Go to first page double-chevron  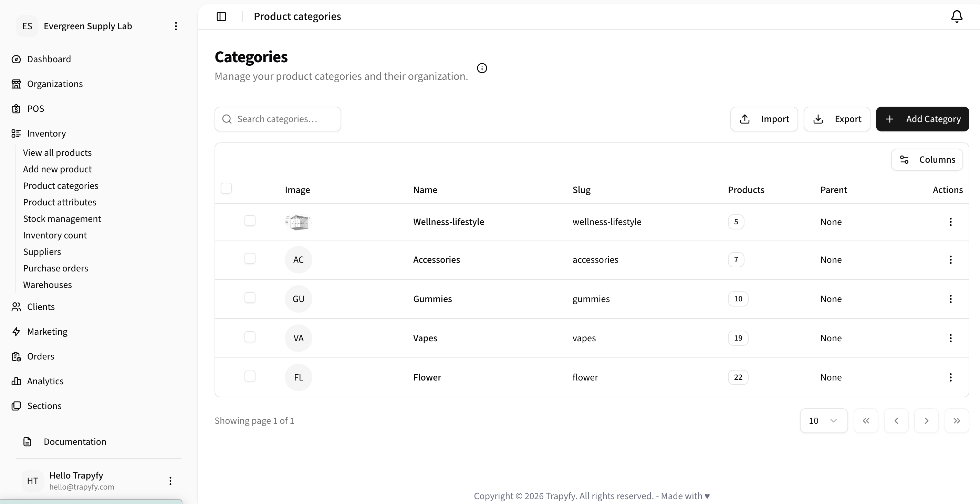[x=866, y=421]
